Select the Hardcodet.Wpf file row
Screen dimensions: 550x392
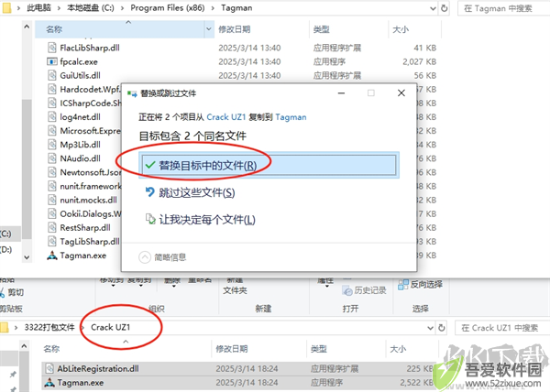84,90
